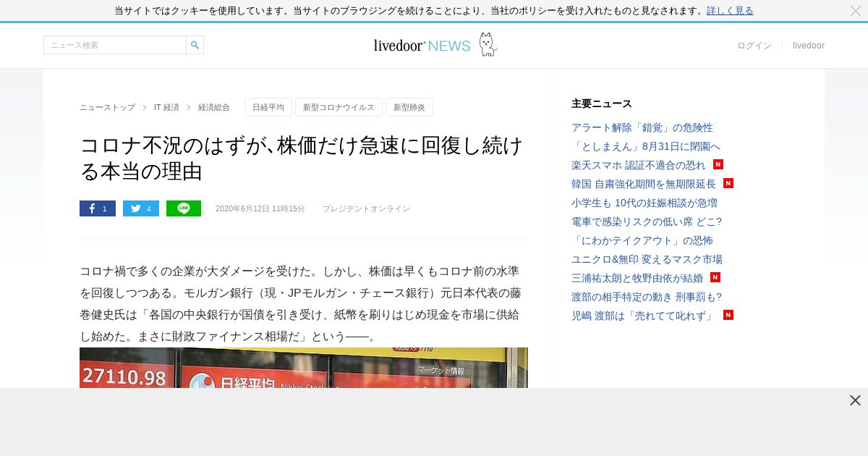Open 韓国 自粛強化期間を無期限延長 headline
The image size is (868, 456).
644,184
